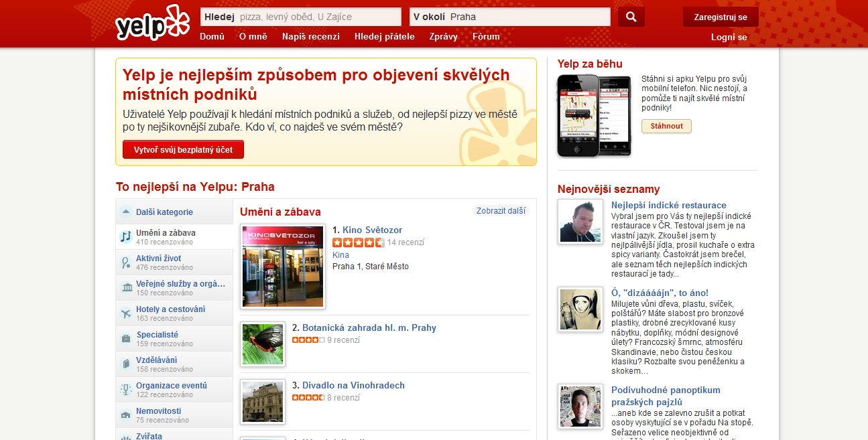Select the Umění a zábava category tab

174,237
